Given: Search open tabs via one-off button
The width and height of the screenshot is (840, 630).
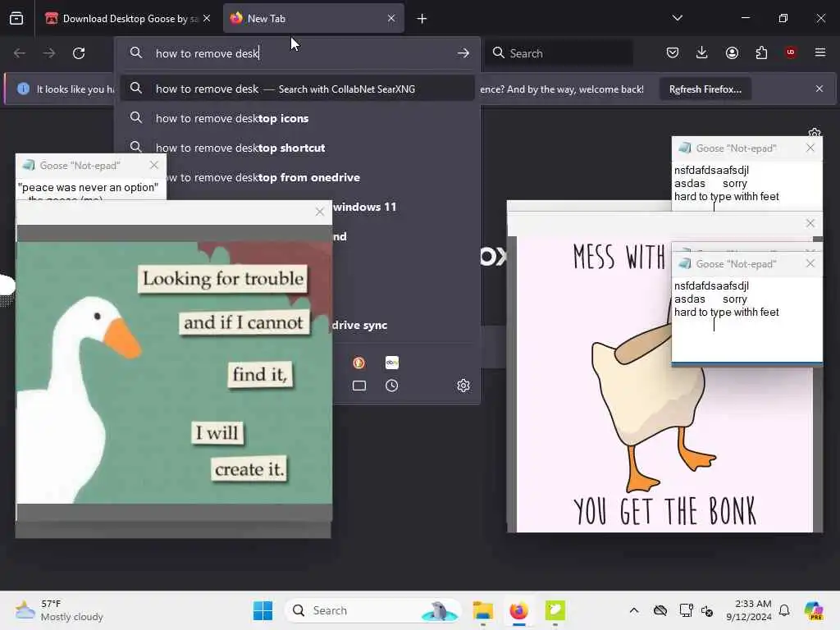Looking at the screenshot, I should coord(359,386).
